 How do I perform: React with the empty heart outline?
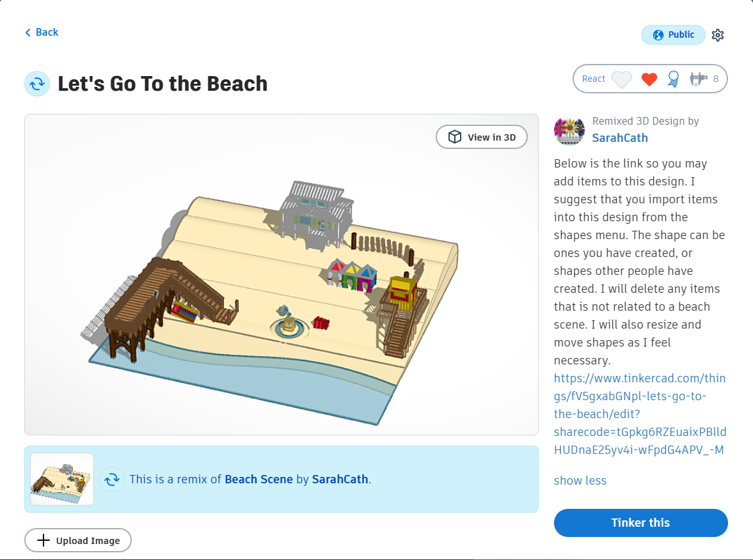point(621,79)
